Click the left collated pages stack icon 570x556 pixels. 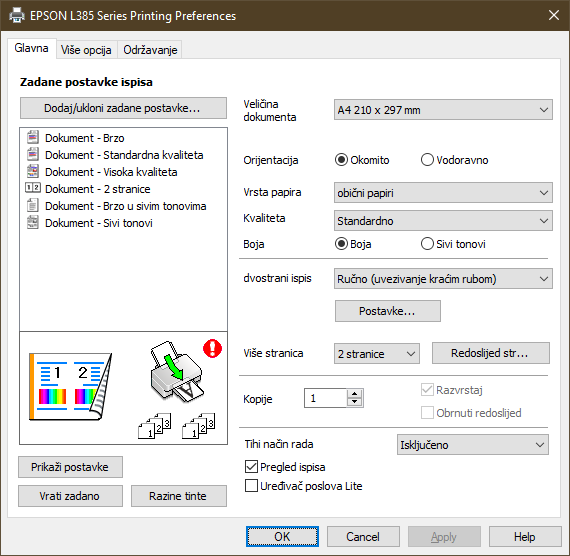[x=154, y=425]
